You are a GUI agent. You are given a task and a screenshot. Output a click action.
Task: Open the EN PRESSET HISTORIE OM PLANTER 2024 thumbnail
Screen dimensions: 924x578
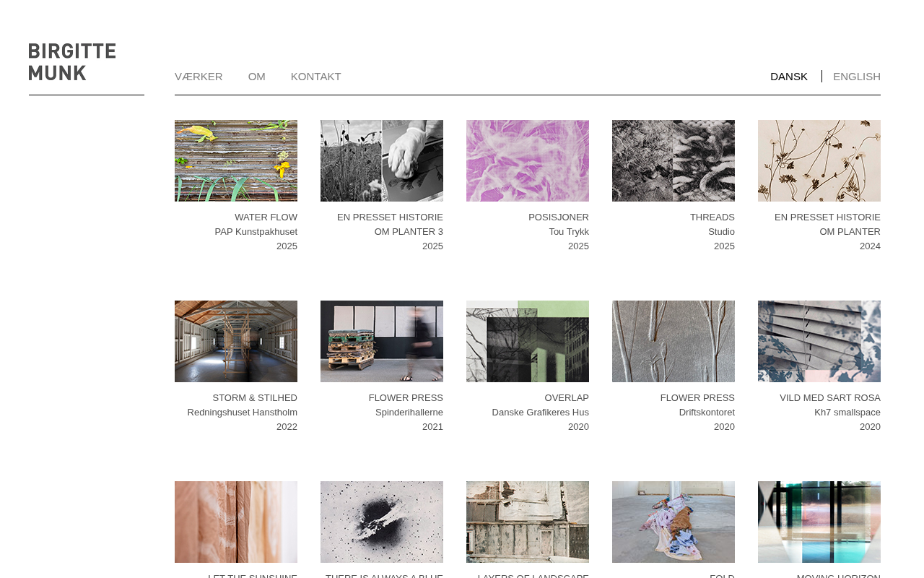click(819, 160)
